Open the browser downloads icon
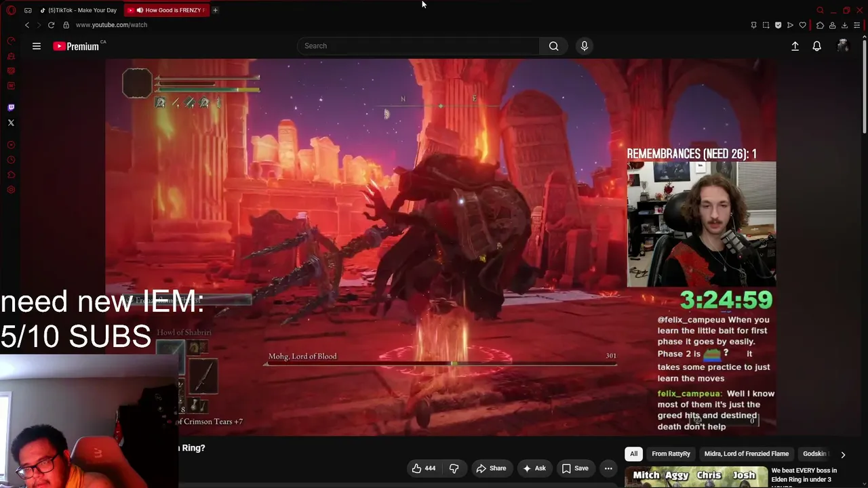This screenshot has height=488, width=868. [x=844, y=25]
